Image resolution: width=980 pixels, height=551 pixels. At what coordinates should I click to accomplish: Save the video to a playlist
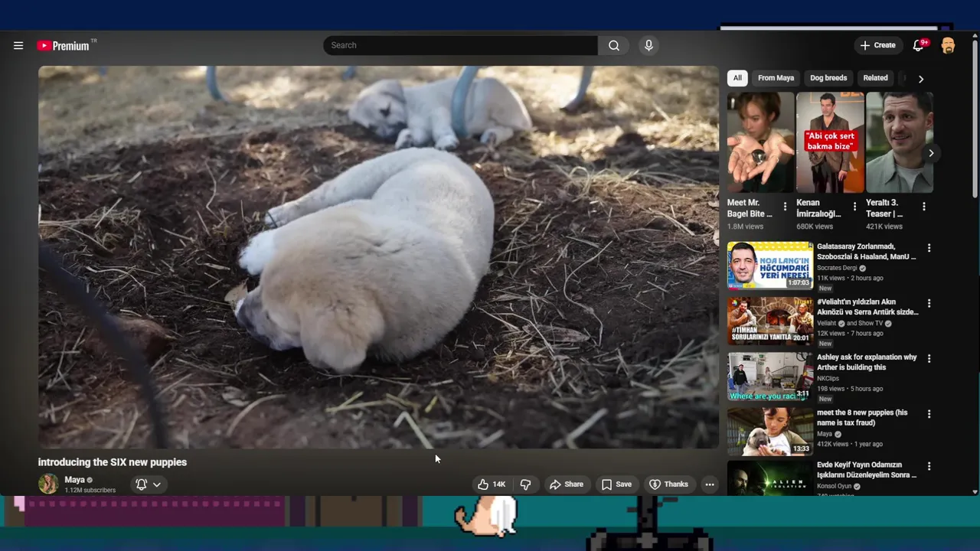pos(616,484)
